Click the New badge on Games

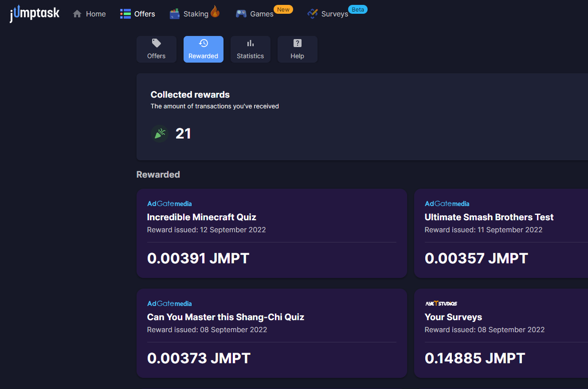click(283, 9)
